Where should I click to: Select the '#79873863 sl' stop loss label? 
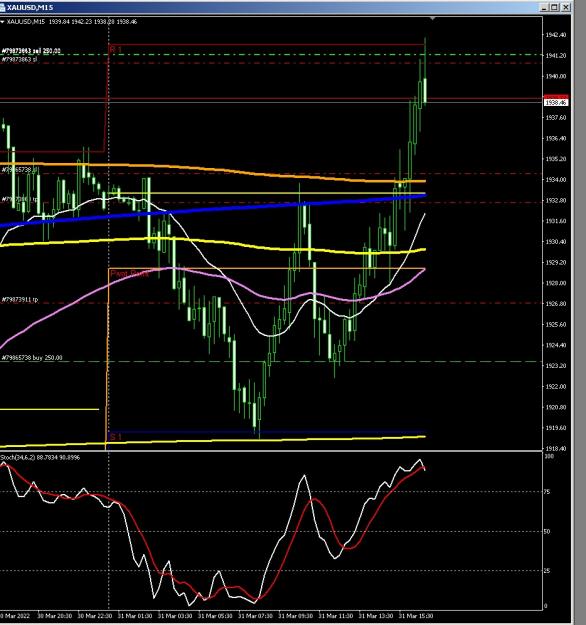pos(20,59)
